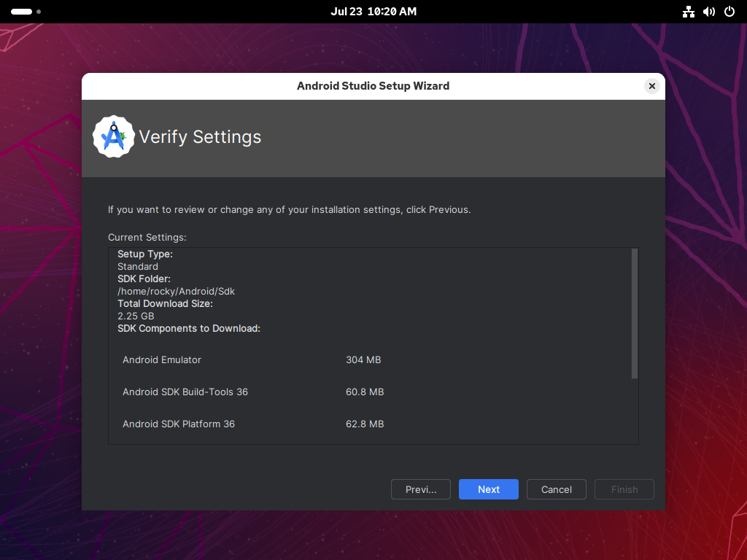The width and height of the screenshot is (747, 560).
Task: Cancel the setup wizard
Action: (556, 489)
